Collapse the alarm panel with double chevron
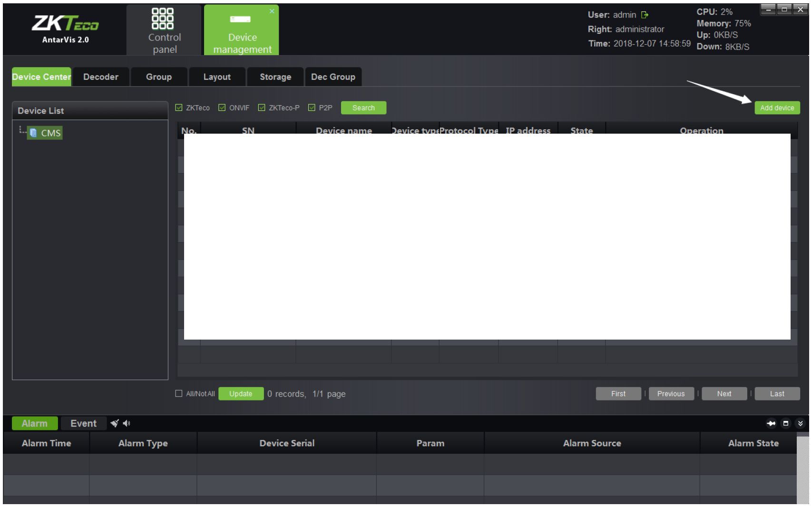 pyautogui.click(x=801, y=423)
